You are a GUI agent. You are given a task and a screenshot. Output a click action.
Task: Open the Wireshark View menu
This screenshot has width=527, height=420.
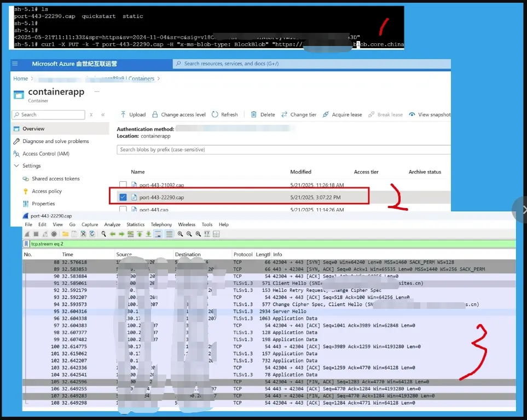(x=58, y=225)
